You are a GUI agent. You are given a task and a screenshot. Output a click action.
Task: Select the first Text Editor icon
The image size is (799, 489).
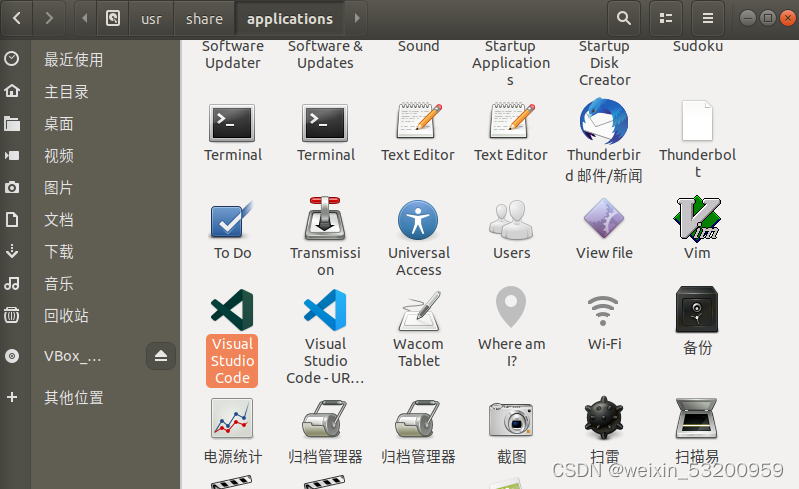tap(418, 121)
